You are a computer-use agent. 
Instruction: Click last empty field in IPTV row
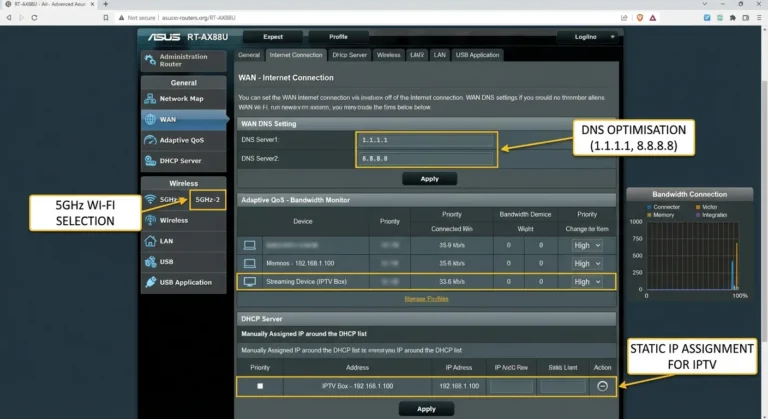click(x=563, y=386)
